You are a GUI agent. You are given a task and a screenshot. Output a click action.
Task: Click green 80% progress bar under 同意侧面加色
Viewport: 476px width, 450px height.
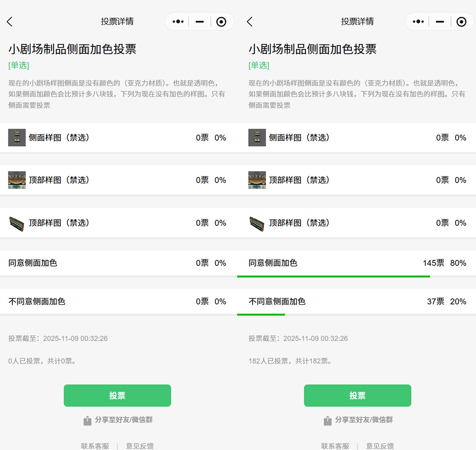point(333,276)
